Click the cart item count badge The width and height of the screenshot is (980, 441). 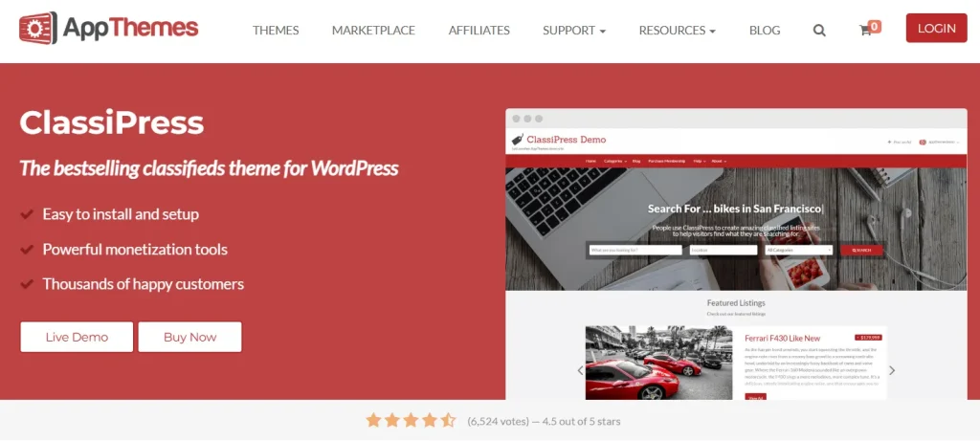pyautogui.click(x=875, y=26)
